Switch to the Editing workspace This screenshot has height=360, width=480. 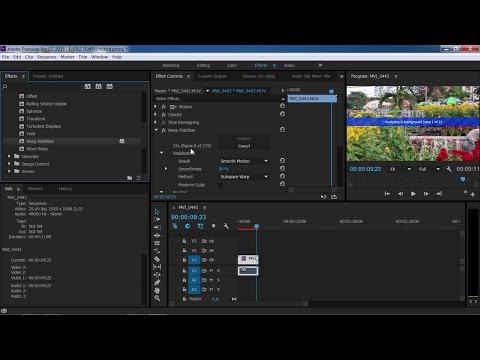point(203,65)
